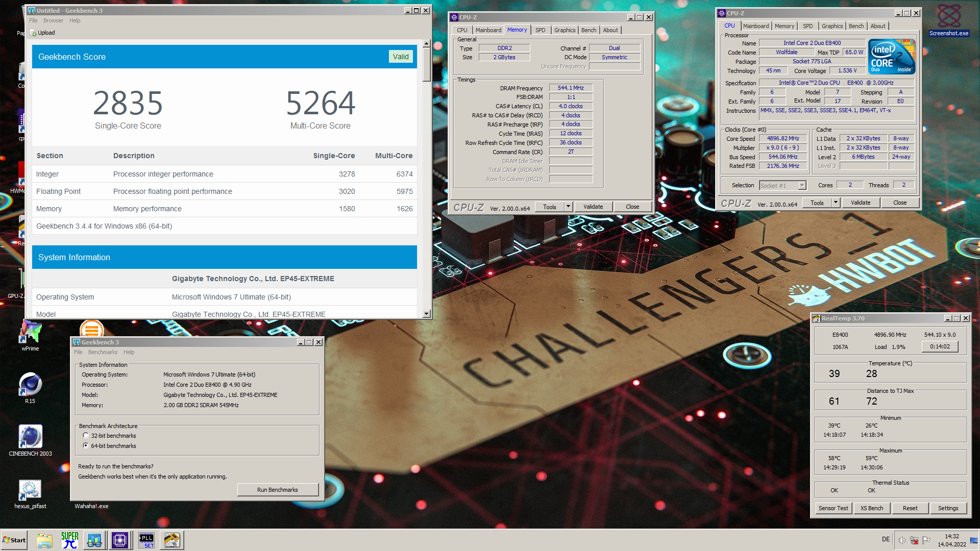Click the Show Desktop tray icon
The height and width of the screenshot is (551, 980).
(x=974, y=540)
